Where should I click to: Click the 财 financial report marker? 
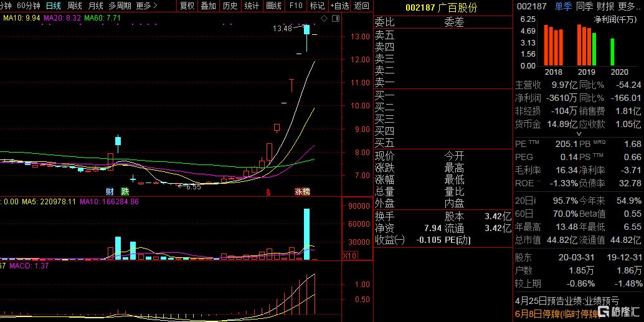tap(110, 191)
